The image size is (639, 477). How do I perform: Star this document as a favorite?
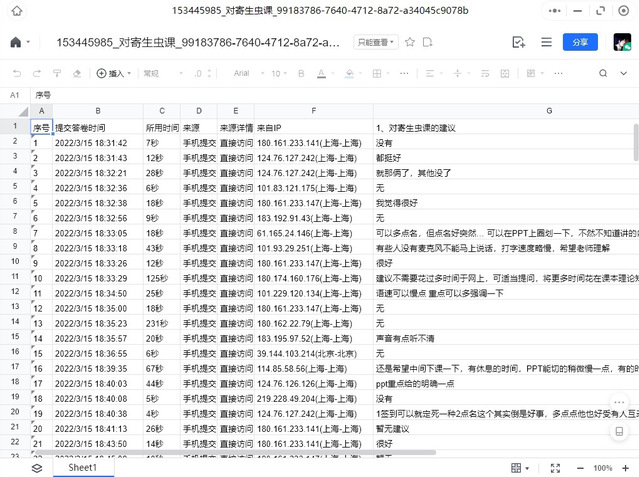[x=412, y=43]
